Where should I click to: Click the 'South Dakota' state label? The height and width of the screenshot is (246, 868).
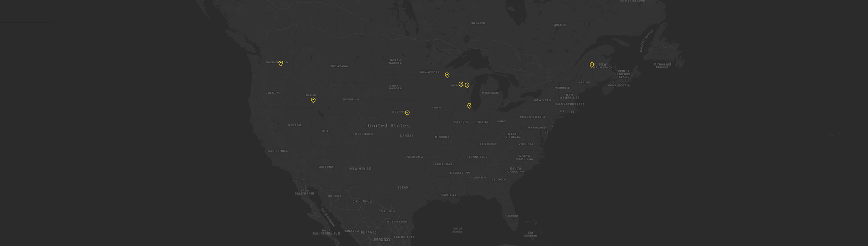click(x=395, y=87)
